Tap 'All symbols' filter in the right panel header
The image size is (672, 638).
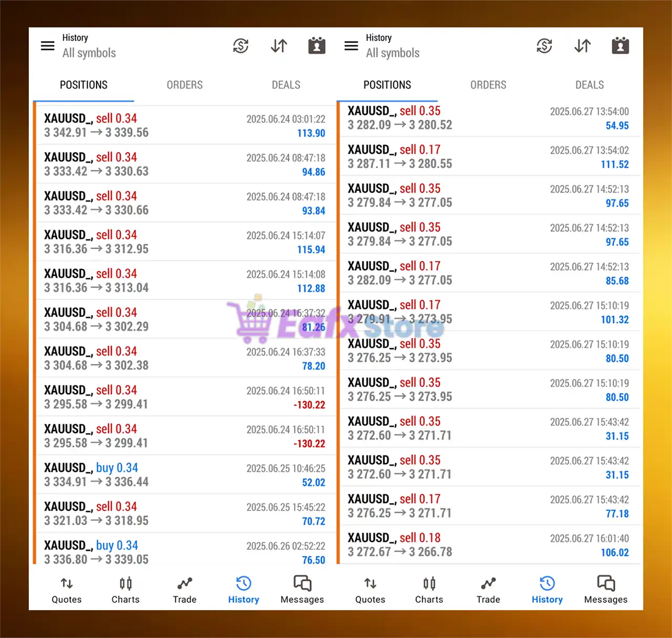click(x=393, y=53)
